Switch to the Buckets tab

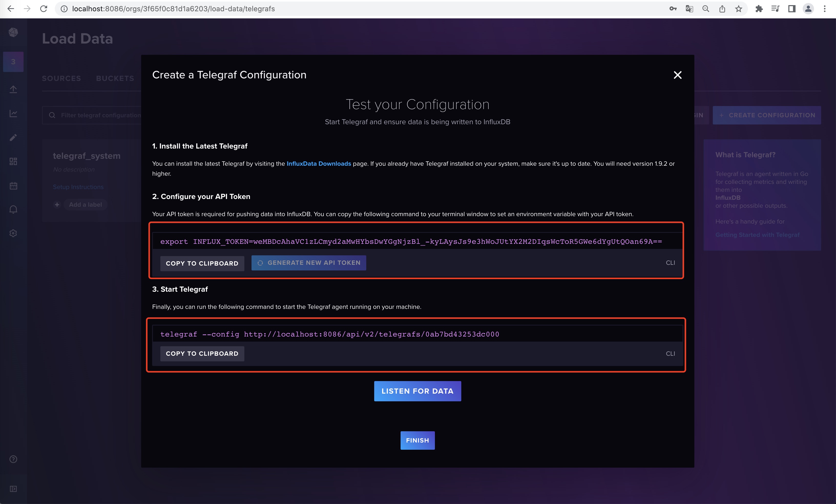click(x=115, y=78)
